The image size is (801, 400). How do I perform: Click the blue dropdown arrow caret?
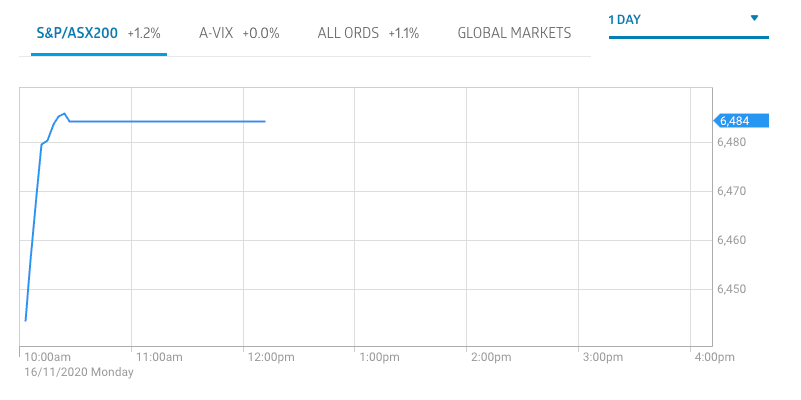[754, 18]
